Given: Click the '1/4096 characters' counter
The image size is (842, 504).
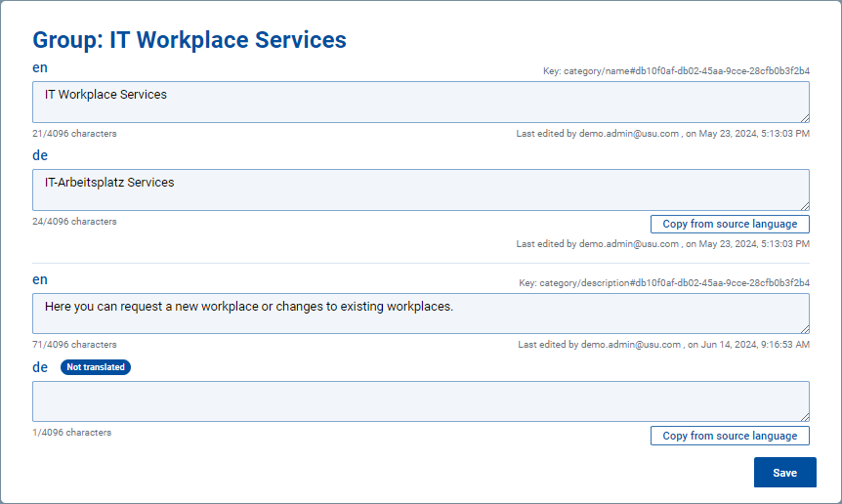Looking at the screenshot, I should (71, 433).
